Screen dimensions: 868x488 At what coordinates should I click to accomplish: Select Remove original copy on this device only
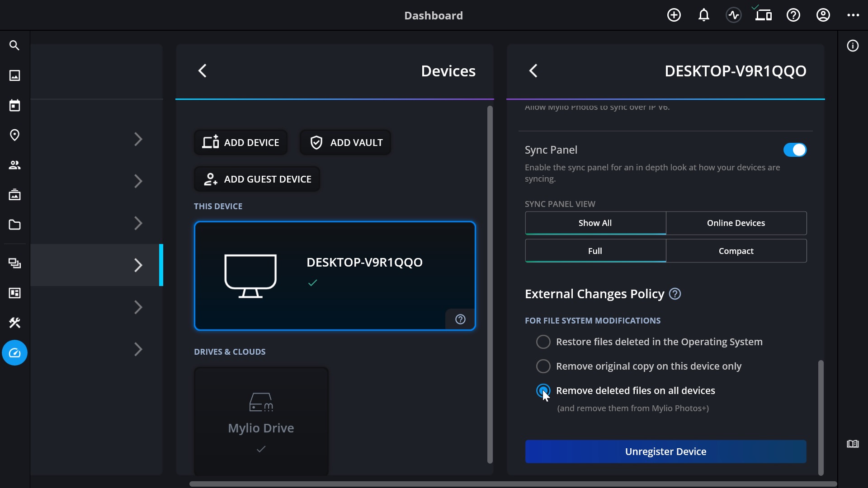pyautogui.click(x=543, y=366)
